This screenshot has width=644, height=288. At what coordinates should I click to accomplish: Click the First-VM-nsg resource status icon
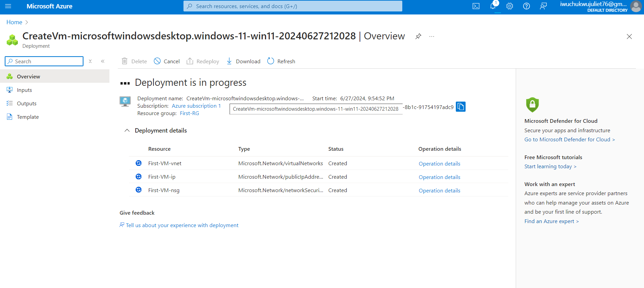(x=138, y=190)
